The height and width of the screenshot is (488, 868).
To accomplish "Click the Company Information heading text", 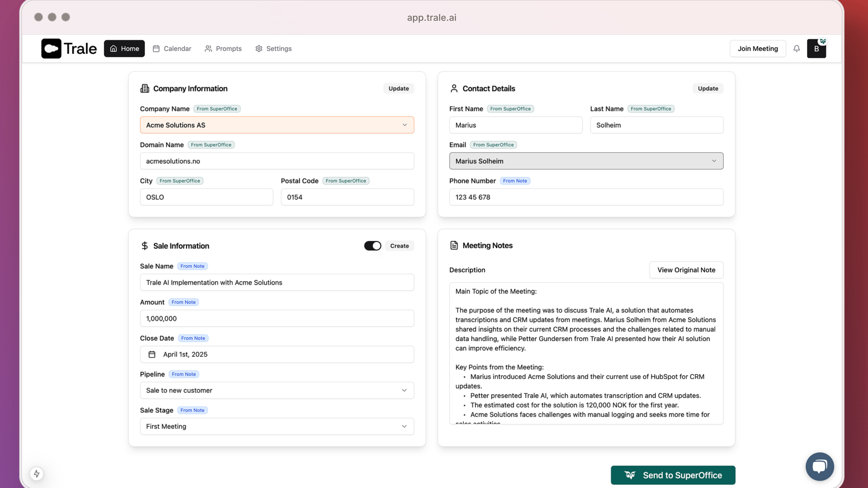I will 190,89.
